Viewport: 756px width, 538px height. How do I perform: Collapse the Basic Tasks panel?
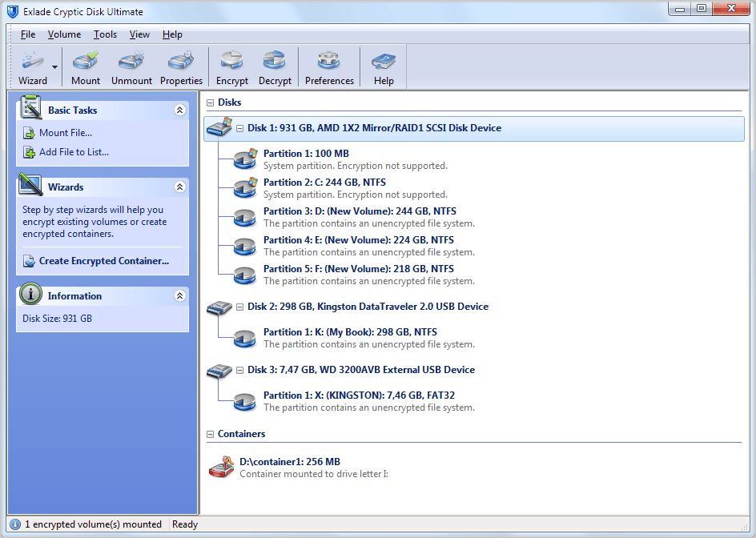[179, 110]
